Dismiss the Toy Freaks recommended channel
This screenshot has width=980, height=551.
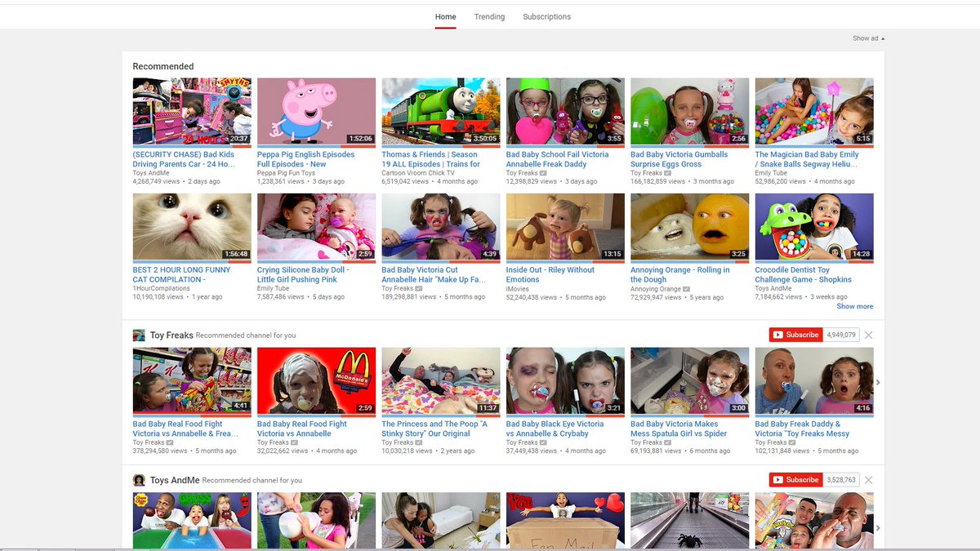868,335
